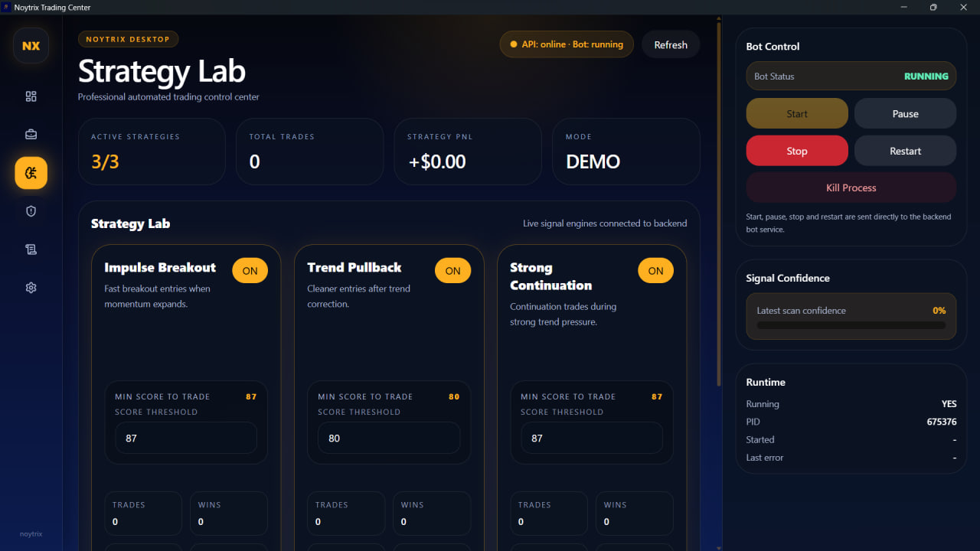
Task: Open the scroll logs icon in sidebar
Action: (x=31, y=249)
